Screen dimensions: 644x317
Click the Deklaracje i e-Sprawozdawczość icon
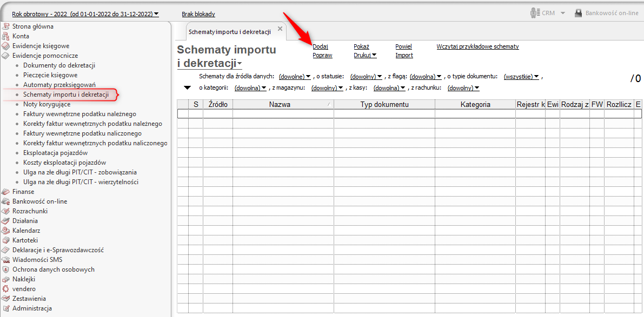pos(6,249)
